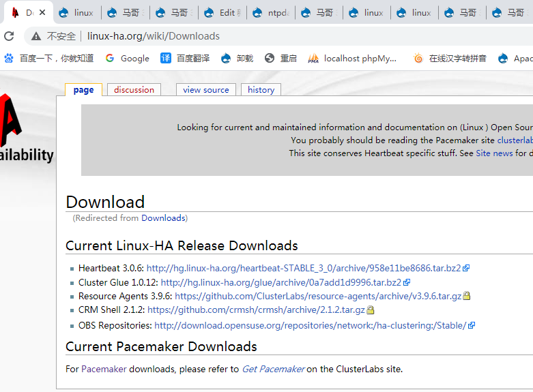Click the Linux-HA favicon on active tab
The image size is (533, 392).
[x=15, y=12]
